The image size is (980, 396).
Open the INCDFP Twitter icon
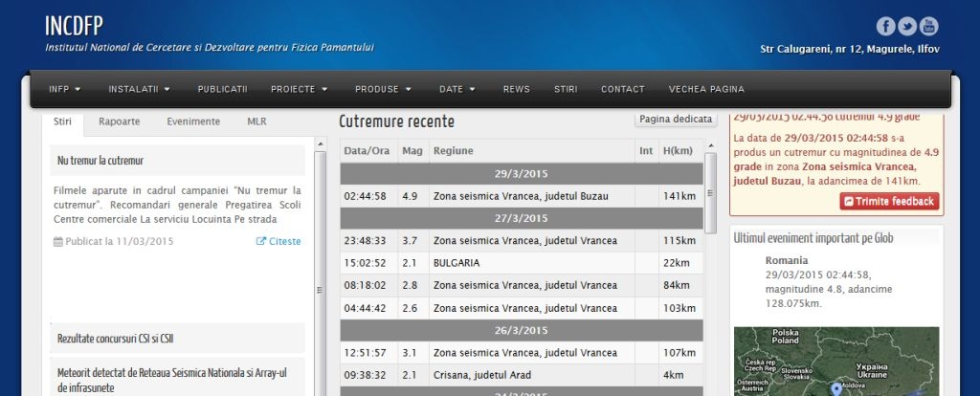[x=907, y=26]
